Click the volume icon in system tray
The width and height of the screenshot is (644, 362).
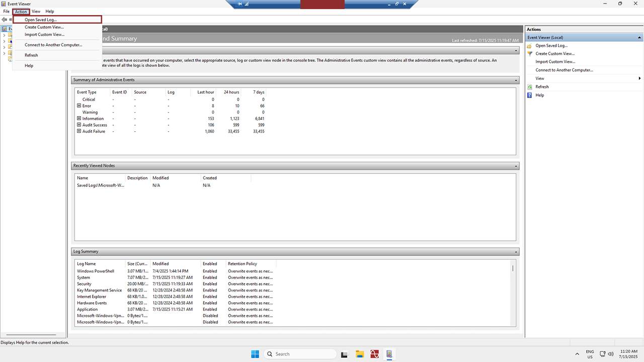coord(610,354)
